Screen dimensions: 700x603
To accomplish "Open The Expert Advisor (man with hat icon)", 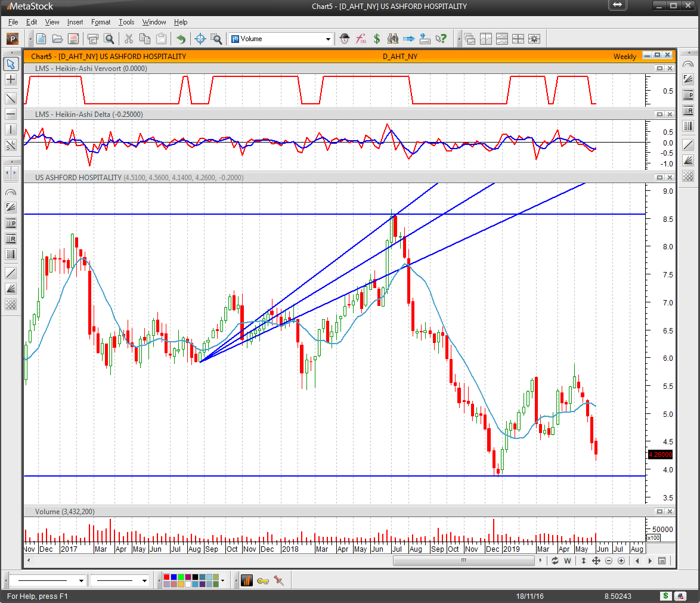I will click(x=344, y=39).
